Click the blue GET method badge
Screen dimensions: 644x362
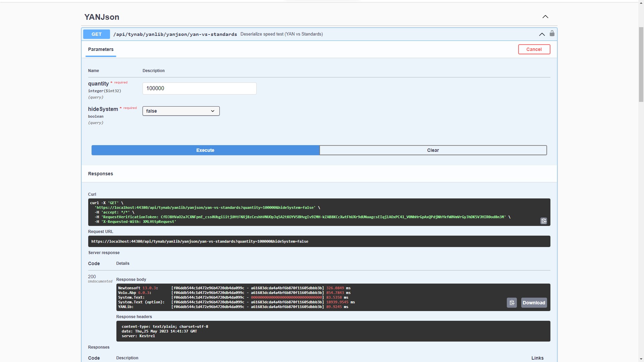tap(97, 34)
